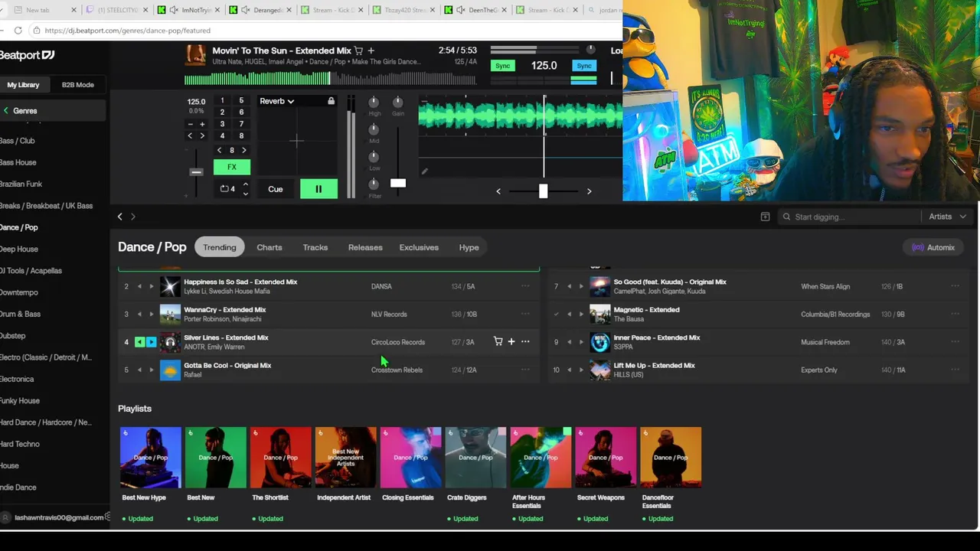Load Inner Peace to right deck arrow
The height and width of the screenshot is (551, 980).
click(x=581, y=342)
